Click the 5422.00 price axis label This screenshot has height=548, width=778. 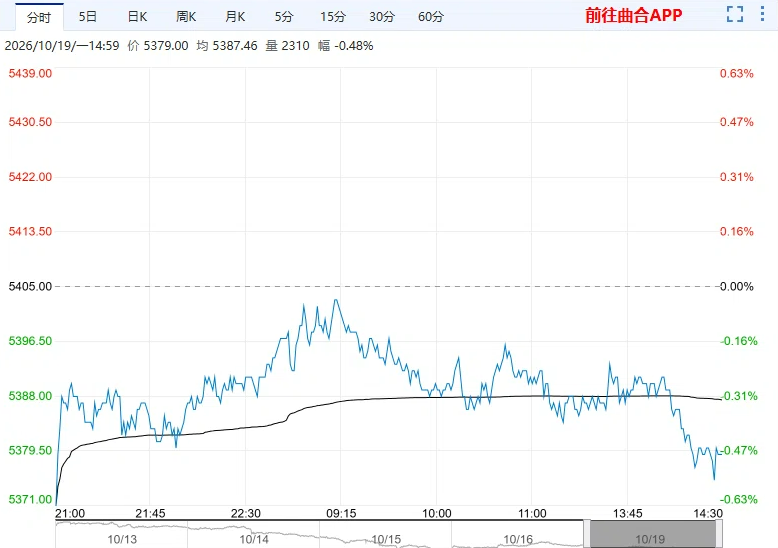(30, 177)
